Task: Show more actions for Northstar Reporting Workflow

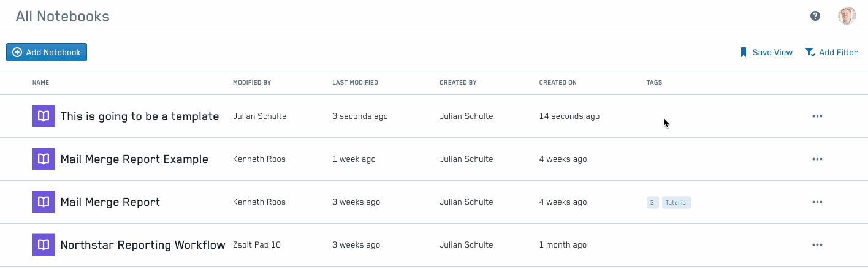Action: tap(817, 245)
